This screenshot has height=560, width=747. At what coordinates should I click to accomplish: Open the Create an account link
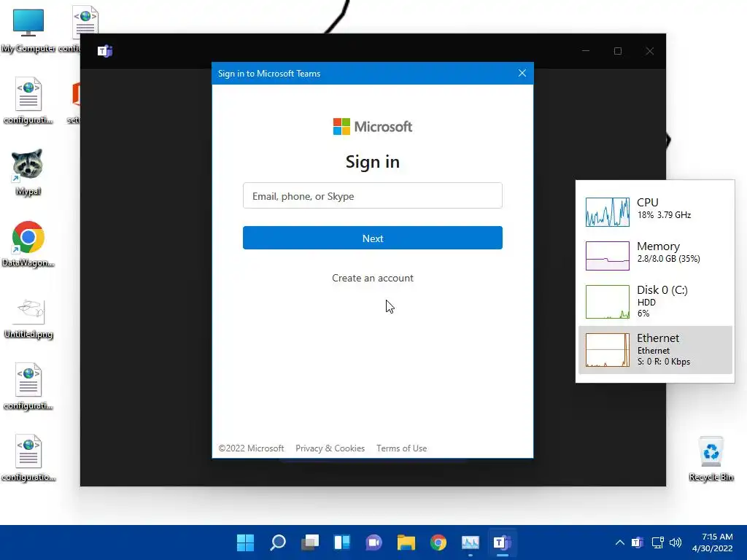click(x=372, y=278)
